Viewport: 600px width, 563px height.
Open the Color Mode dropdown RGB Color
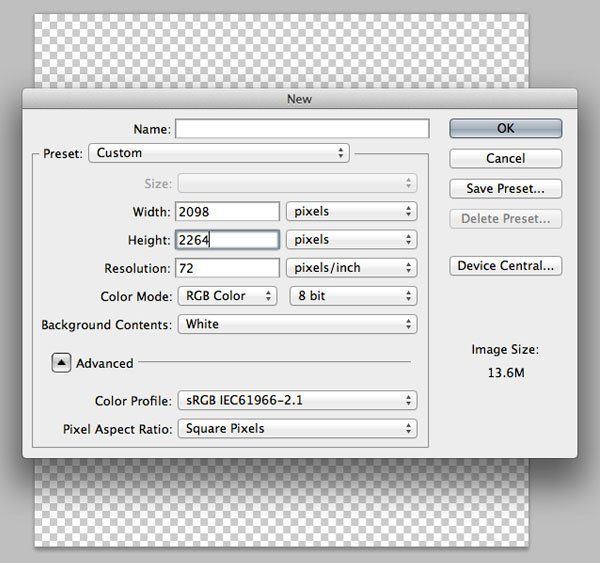click(x=227, y=296)
